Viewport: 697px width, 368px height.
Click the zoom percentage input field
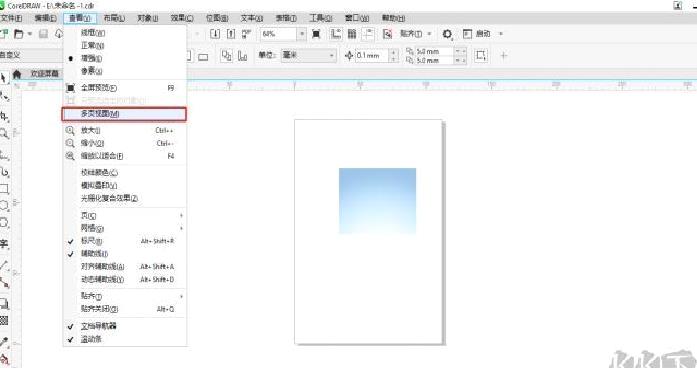click(279, 34)
